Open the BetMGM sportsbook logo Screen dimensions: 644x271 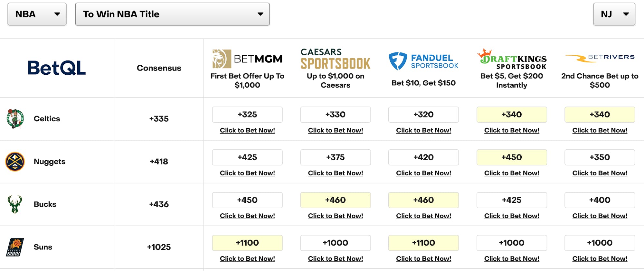tap(247, 59)
